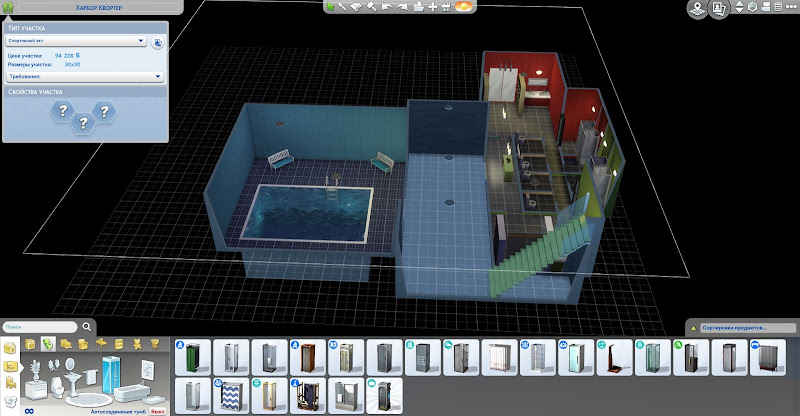Switch to the Build house side tab

(x=10, y=348)
